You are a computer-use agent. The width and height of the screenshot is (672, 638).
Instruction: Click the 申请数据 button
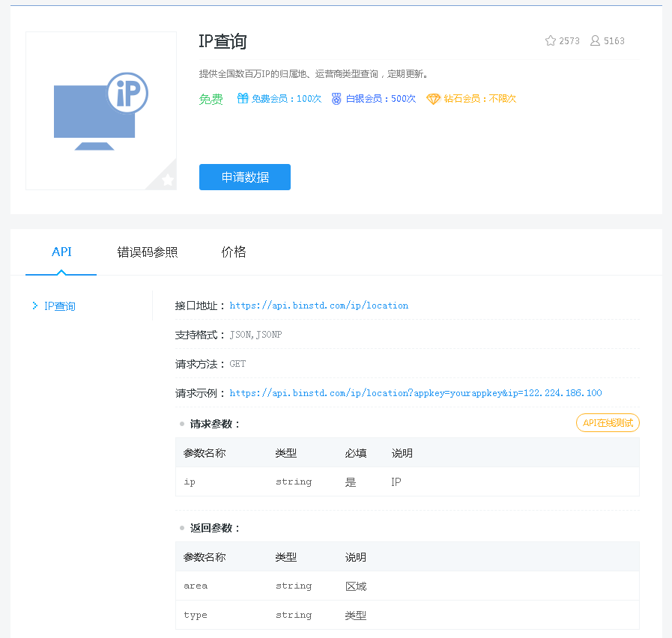coord(244,177)
